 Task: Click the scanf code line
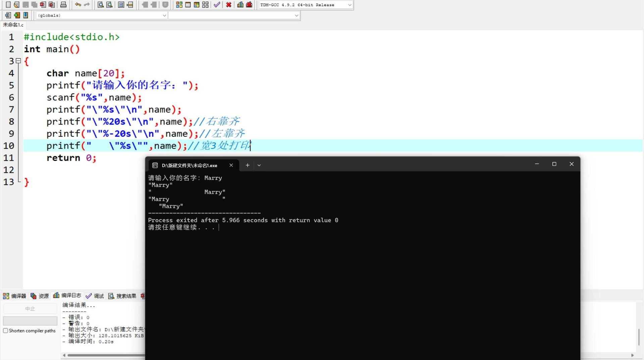click(x=94, y=97)
